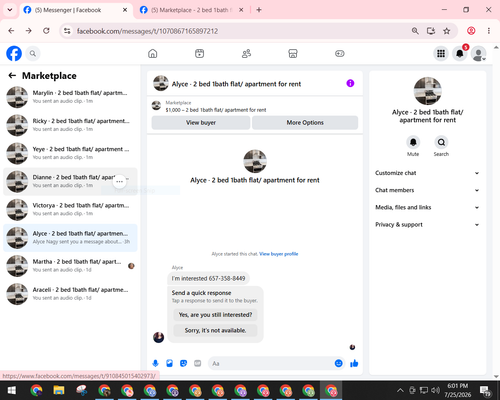
Task: Open the account profile avatar menu
Action: point(478,53)
